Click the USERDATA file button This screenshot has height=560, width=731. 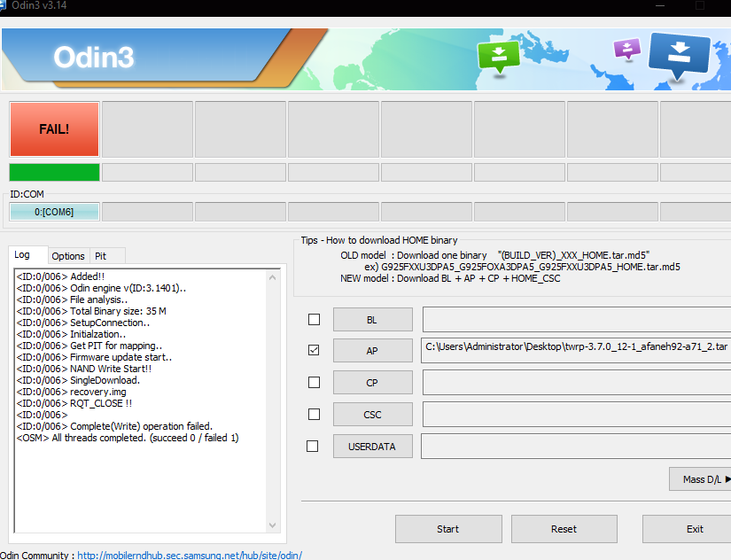pos(372,447)
